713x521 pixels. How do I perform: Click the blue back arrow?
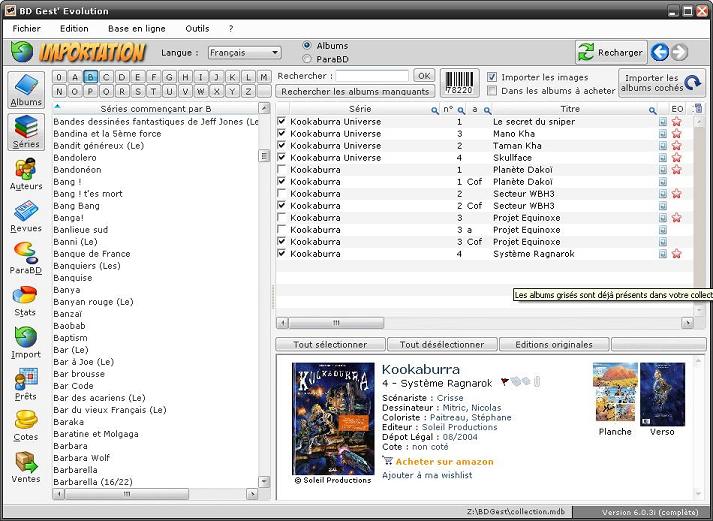click(660, 52)
